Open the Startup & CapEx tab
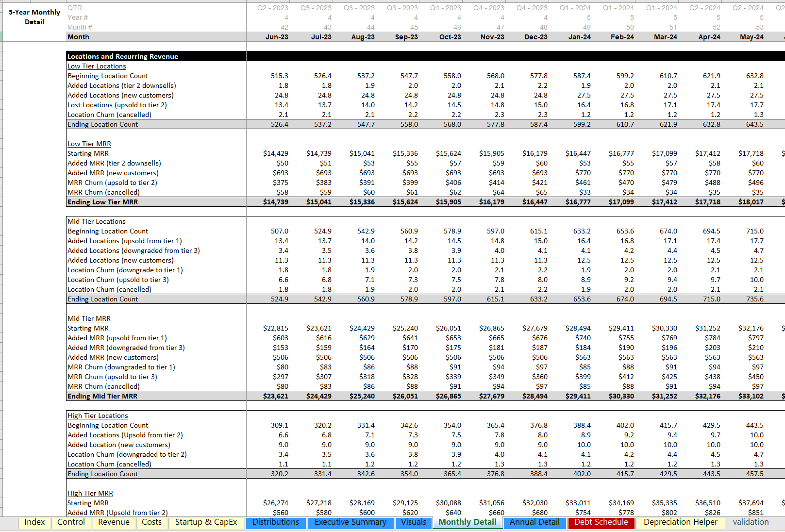The height and width of the screenshot is (532, 785). click(206, 522)
